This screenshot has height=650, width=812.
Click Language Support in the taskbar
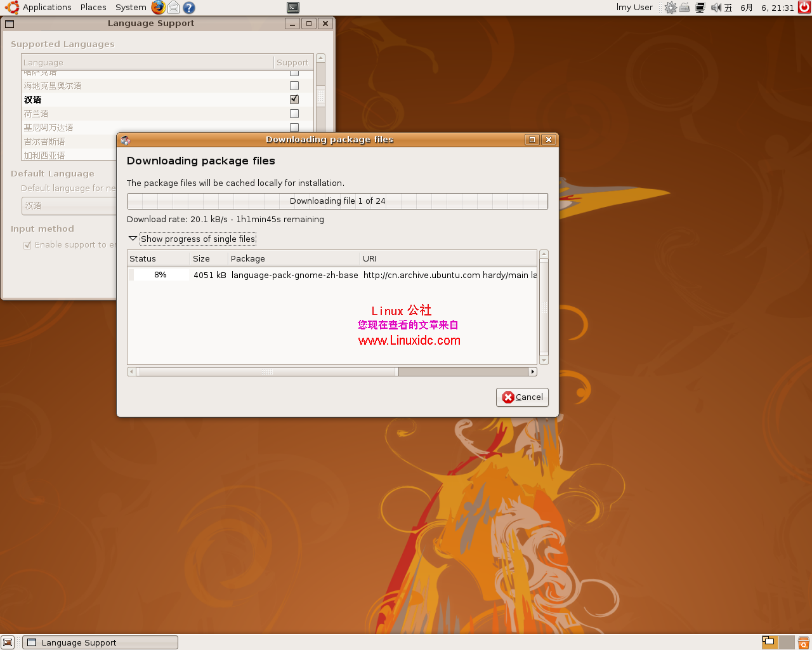[100, 642]
